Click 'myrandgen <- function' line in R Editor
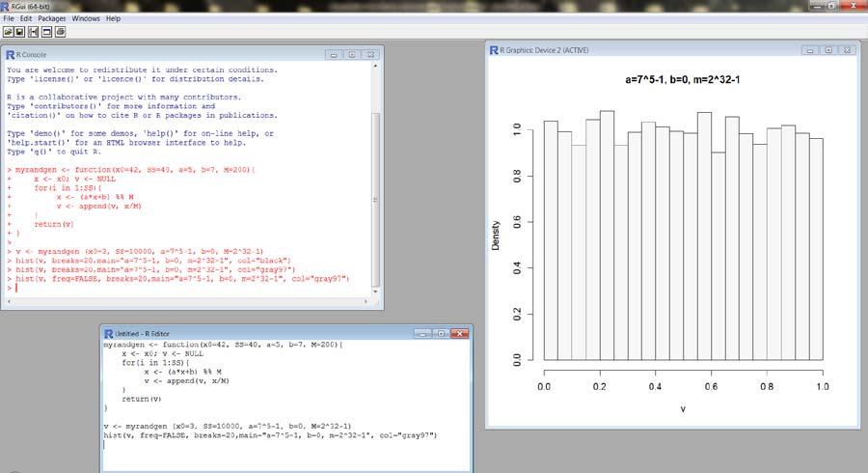This screenshot has height=473, width=868. [x=223, y=345]
